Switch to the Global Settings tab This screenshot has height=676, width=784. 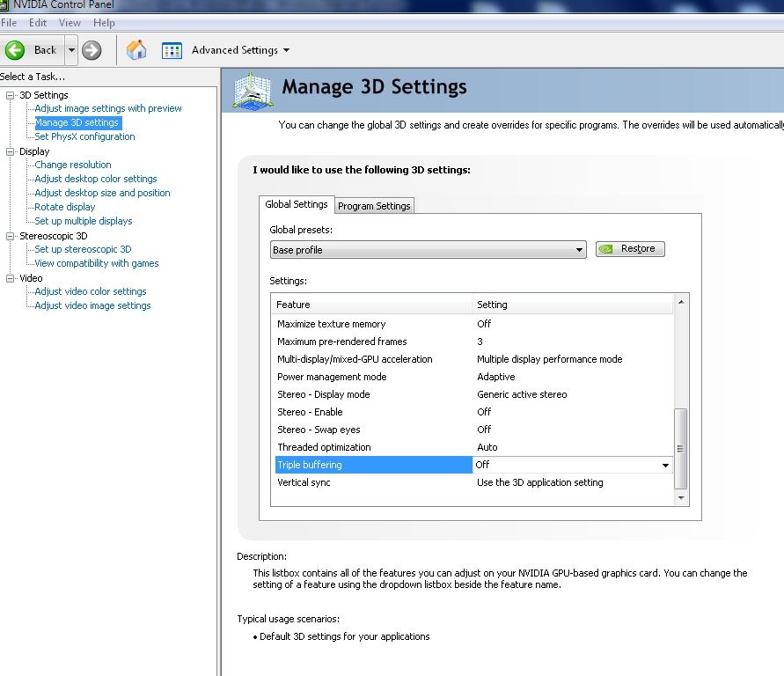tap(297, 204)
